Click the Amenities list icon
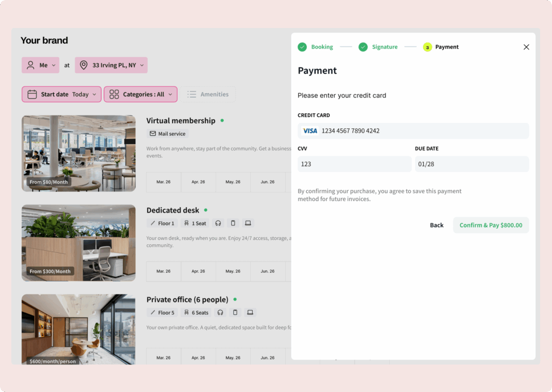Viewport: 552px width, 392px height. click(x=191, y=94)
